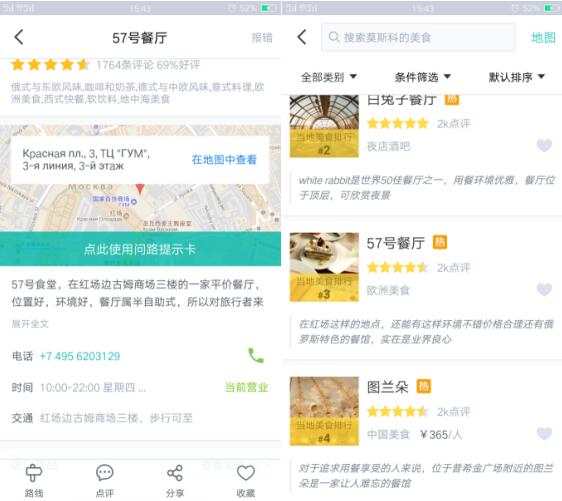Tap back arrow beside the search field
This screenshot has width=562, height=501.
pos(302,37)
